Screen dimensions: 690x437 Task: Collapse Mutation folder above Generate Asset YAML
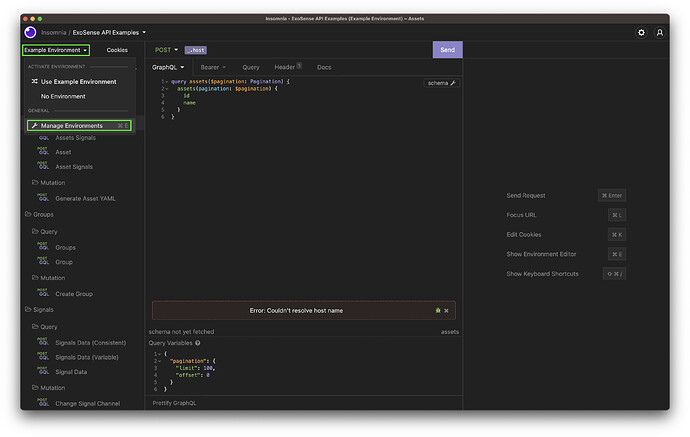click(48, 183)
